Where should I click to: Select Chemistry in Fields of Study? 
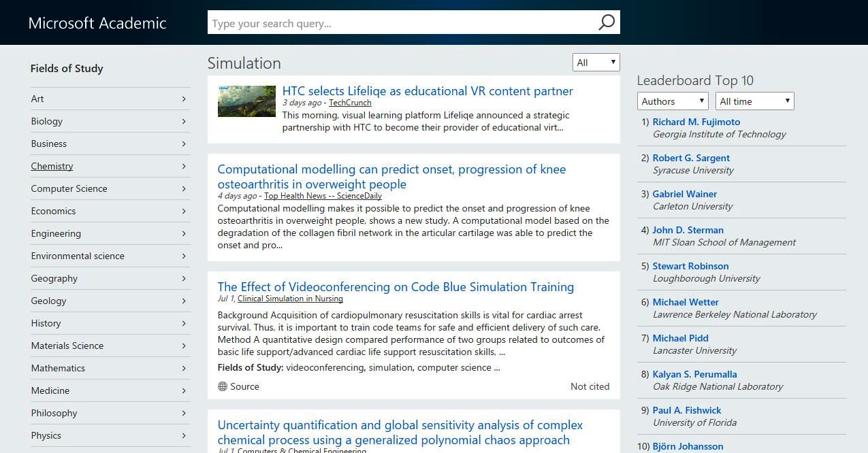pos(52,166)
